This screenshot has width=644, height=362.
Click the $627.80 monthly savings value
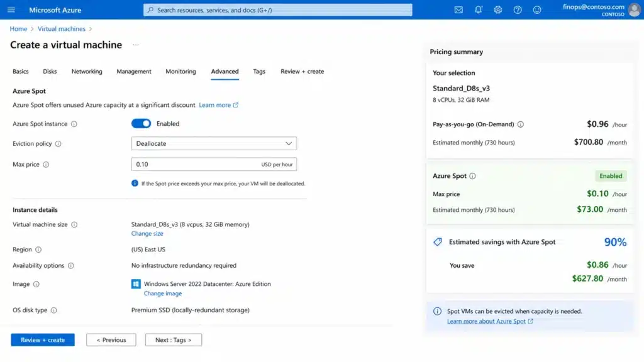coord(588,278)
